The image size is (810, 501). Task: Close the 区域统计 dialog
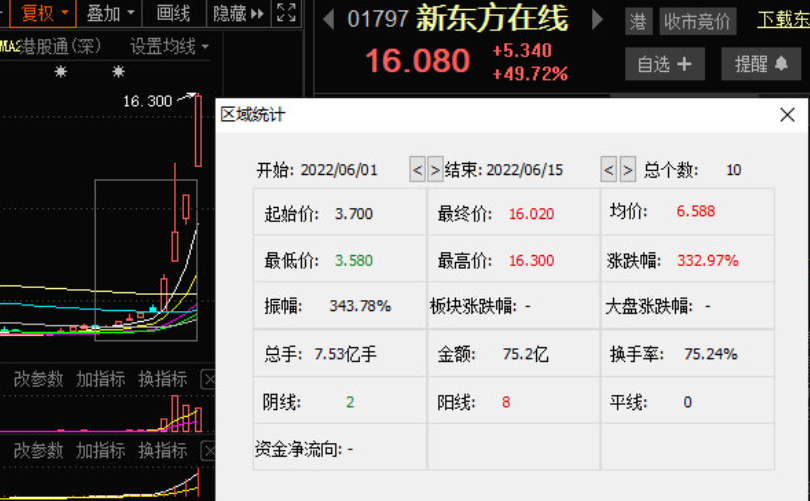point(787,115)
